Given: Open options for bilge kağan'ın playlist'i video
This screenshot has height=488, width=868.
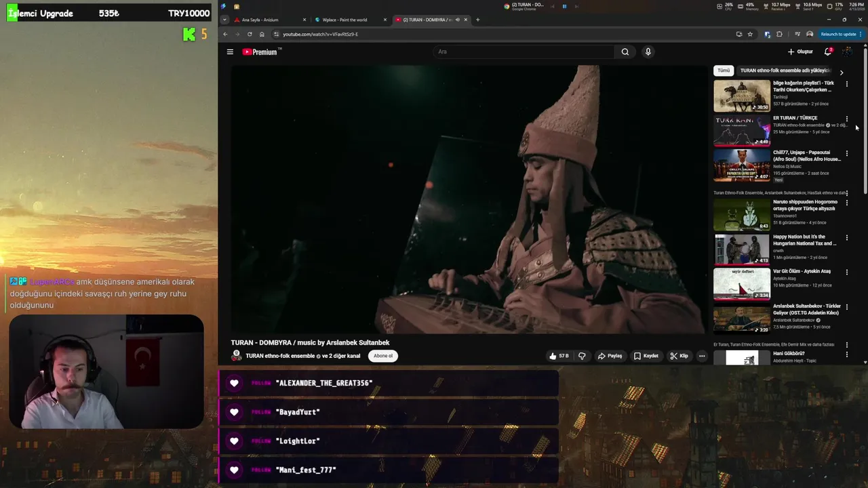Looking at the screenshot, I should [x=846, y=84].
